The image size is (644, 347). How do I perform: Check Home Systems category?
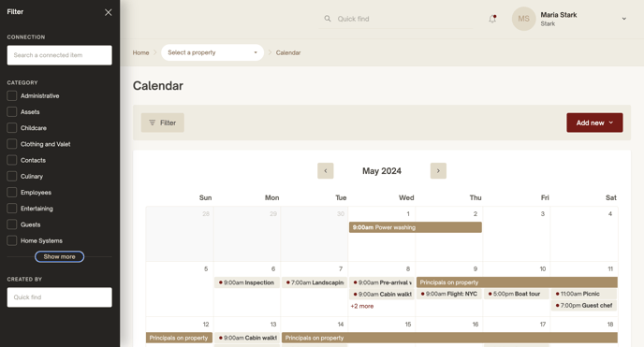pos(12,240)
